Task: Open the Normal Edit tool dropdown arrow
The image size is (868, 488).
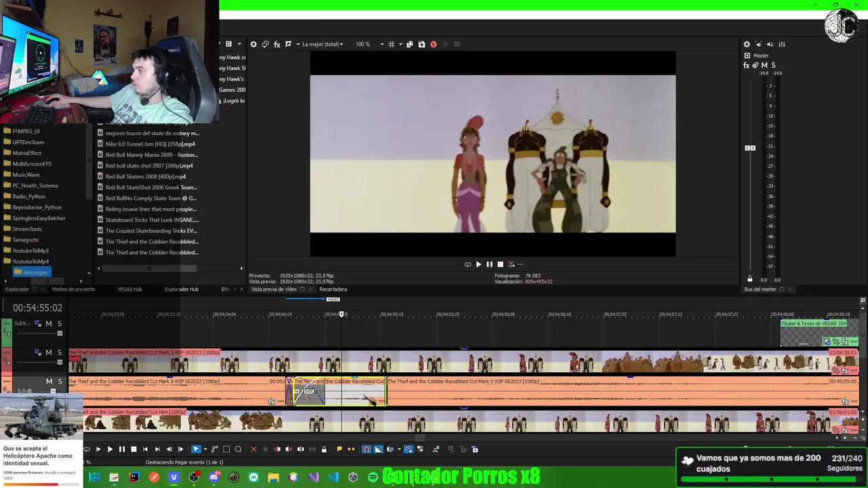Action: coord(205,449)
